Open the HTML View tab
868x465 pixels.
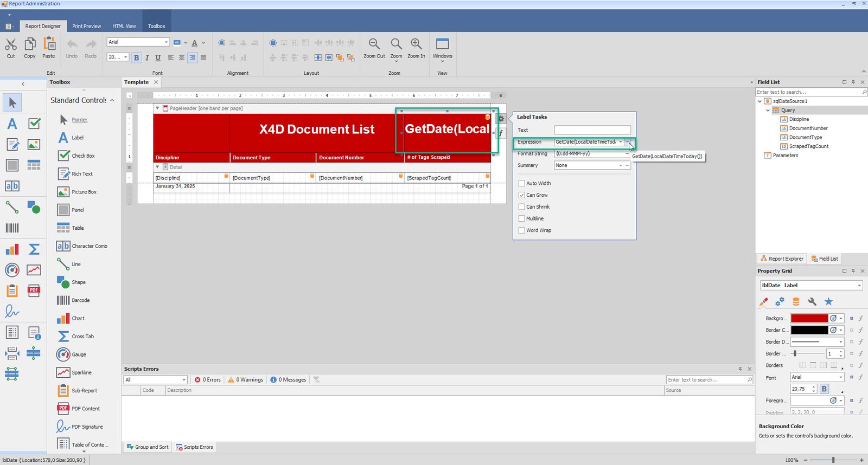(124, 26)
